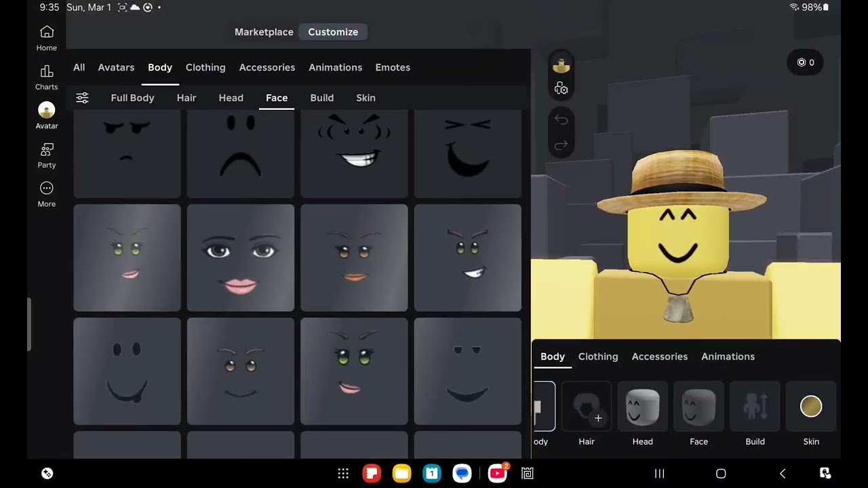Open the app drawer grid icon
Image resolution: width=868 pixels, height=488 pixels.
pyautogui.click(x=343, y=474)
